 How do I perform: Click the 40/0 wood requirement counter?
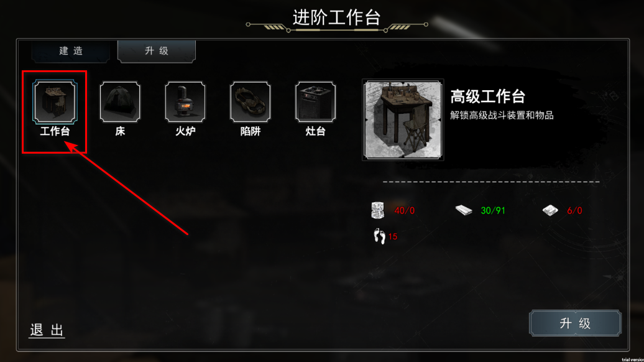[x=405, y=210]
